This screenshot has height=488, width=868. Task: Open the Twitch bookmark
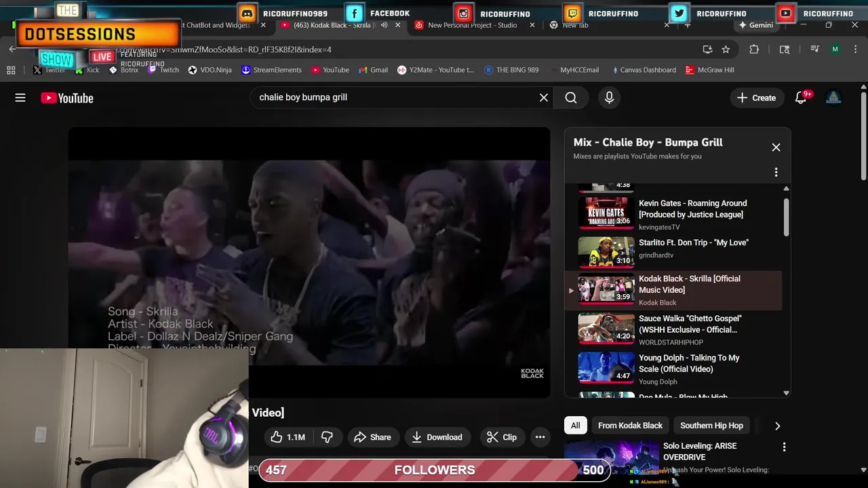(x=163, y=70)
